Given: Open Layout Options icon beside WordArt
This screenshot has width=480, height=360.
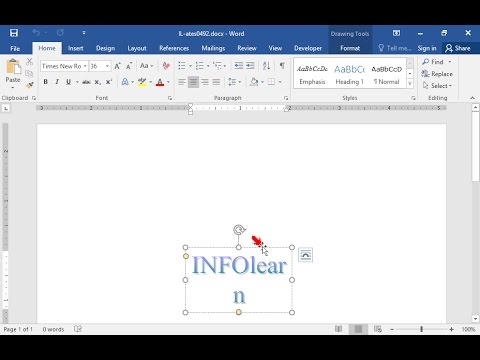Looking at the screenshot, I should (x=306, y=255).
